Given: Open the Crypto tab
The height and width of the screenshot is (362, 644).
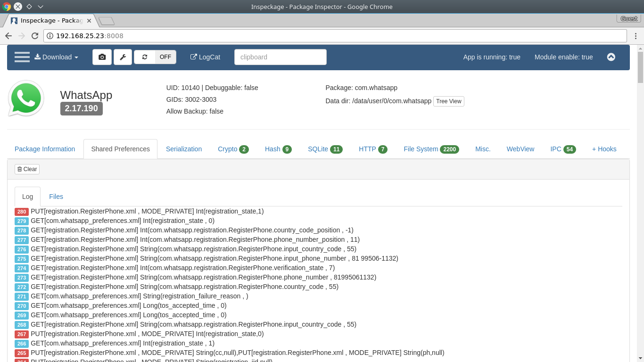Looking at the screenshot, I should tap(233, 149).
